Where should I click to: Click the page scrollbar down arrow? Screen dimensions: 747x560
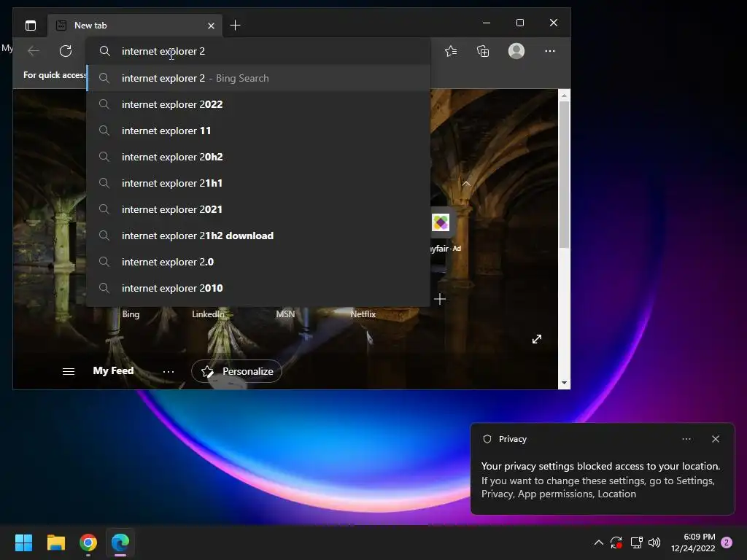564,383
